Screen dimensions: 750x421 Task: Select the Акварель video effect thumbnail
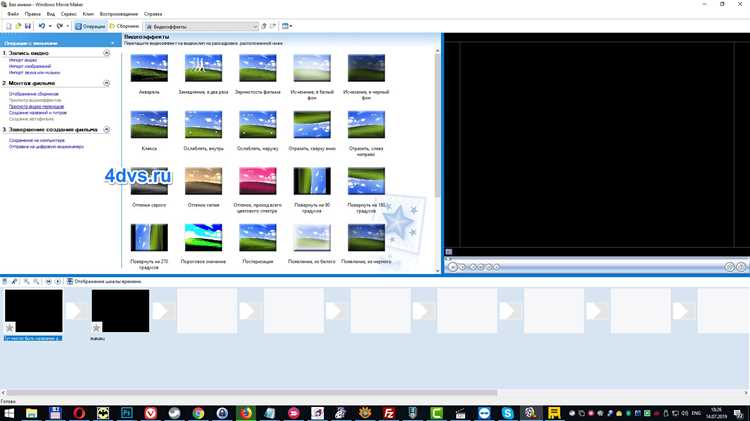pyautogui.click(x=149, y=68)
